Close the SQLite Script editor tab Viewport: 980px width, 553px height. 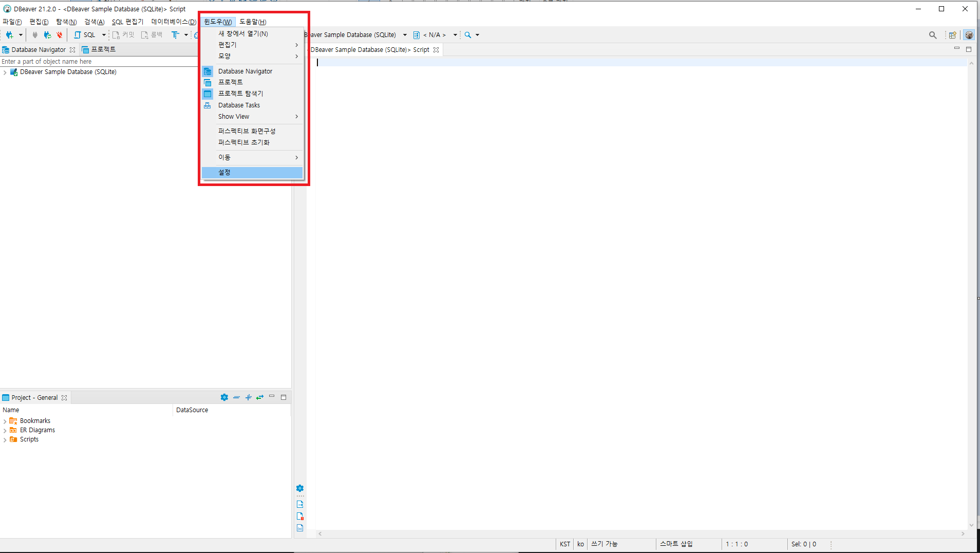pyautogui.click(x=436, y=50)
